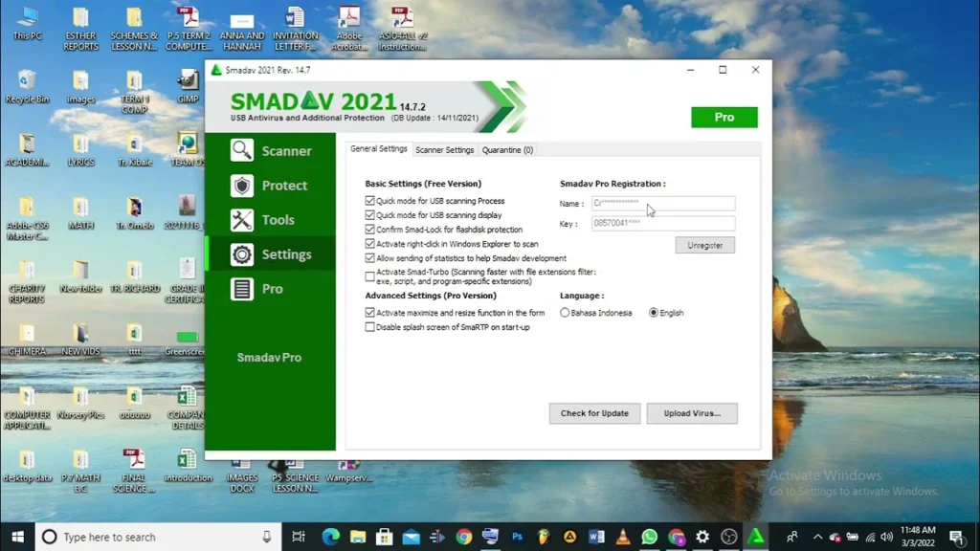Expand hidden icons in the system tray
The width and height of the screenshot is (980, 551).
click(817, 537)
